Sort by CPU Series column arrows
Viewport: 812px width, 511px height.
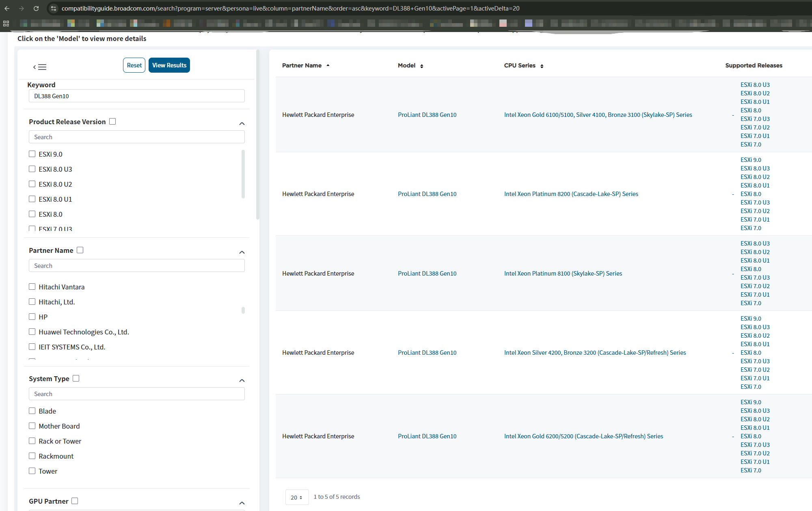point(542,66)
